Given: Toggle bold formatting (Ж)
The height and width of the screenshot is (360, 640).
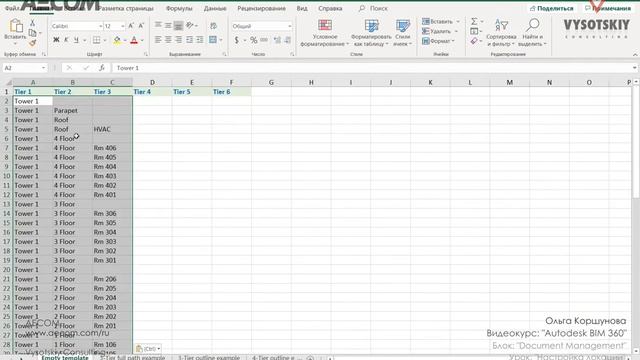Looking at the screenshot, I should (x=56, y=40).
